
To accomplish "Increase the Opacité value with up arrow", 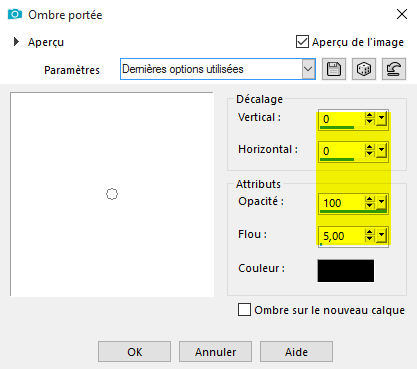I will click(x=369, y=199).
